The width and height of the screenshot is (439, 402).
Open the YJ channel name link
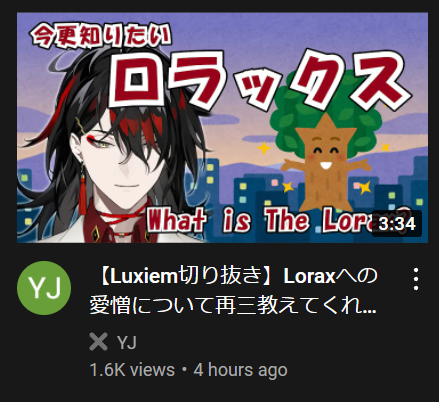tap(127, 342)
